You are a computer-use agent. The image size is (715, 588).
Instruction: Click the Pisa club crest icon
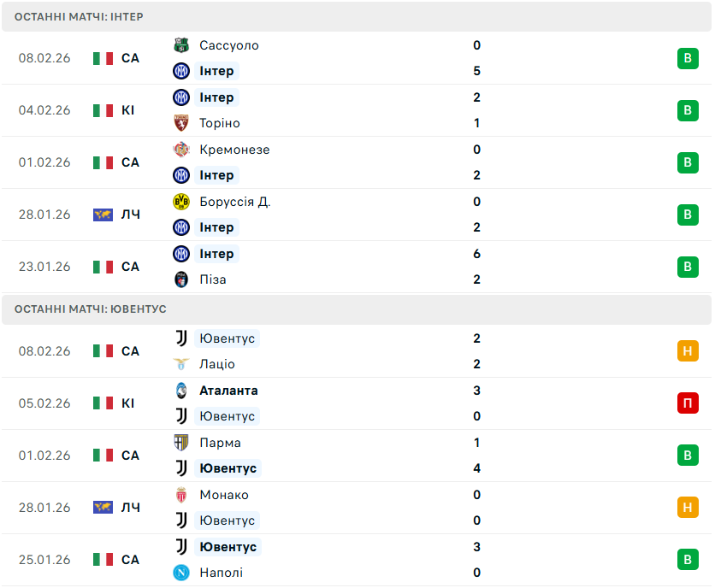pos(180,279)
